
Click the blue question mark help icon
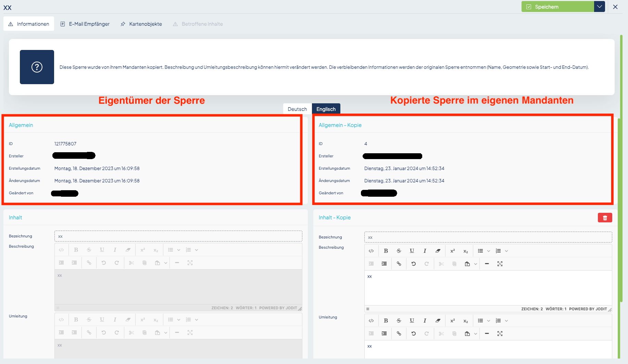[x=37, y=67]
